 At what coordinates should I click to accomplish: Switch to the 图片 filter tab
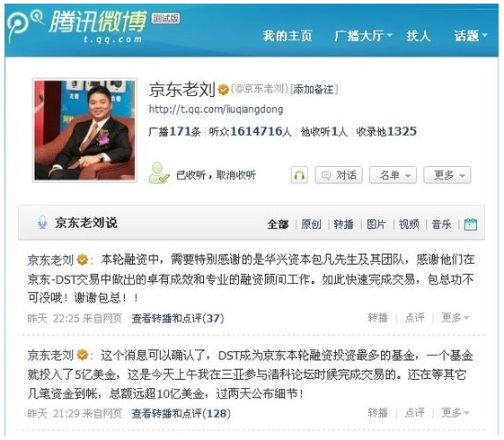pyautogui.click(x=376, y=224)
